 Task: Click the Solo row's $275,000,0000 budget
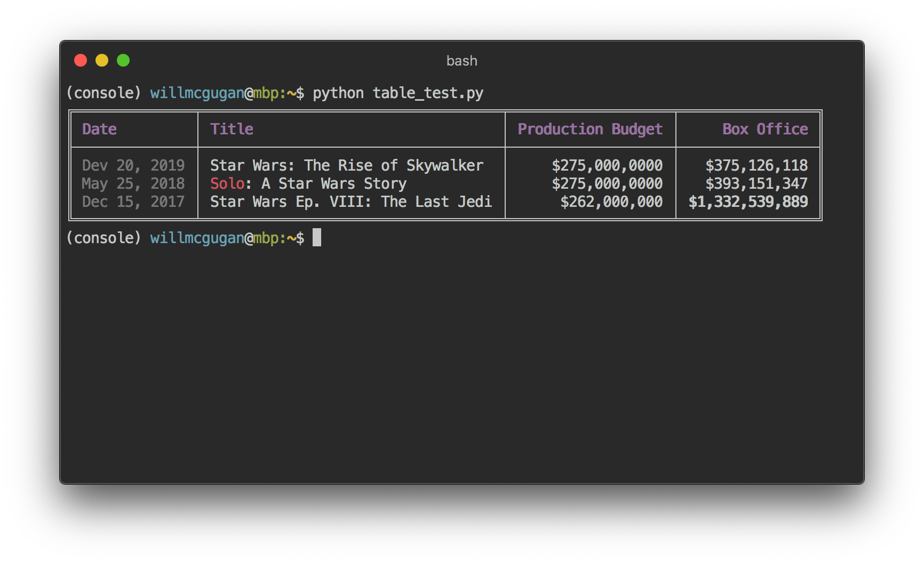[x=607, y=184]
